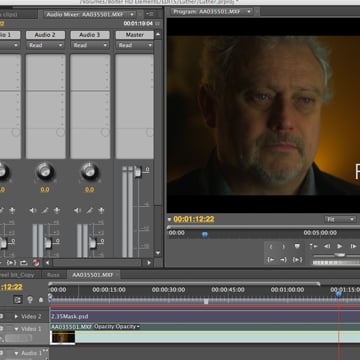Click the timeline playhead at 00:01:12

(x=339, y=294)
